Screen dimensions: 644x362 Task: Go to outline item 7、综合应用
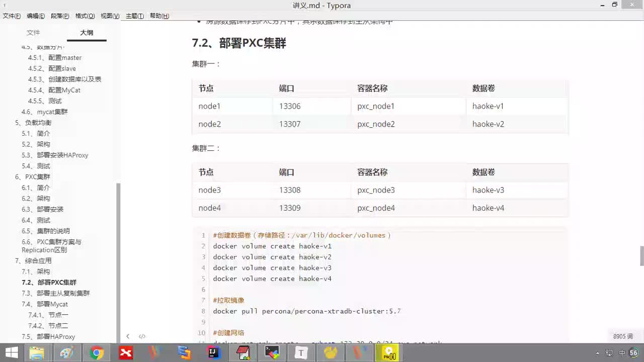pos(33,261)
